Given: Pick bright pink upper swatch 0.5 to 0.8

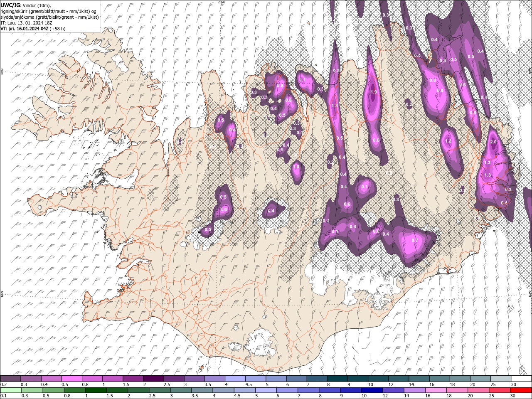Looking at the screenshot, I should 72,379.
